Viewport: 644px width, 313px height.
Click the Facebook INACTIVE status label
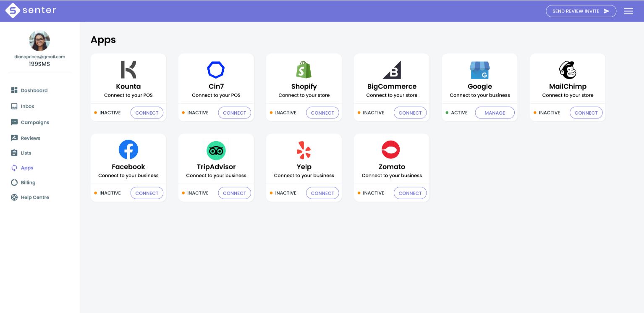coord(110,193)
